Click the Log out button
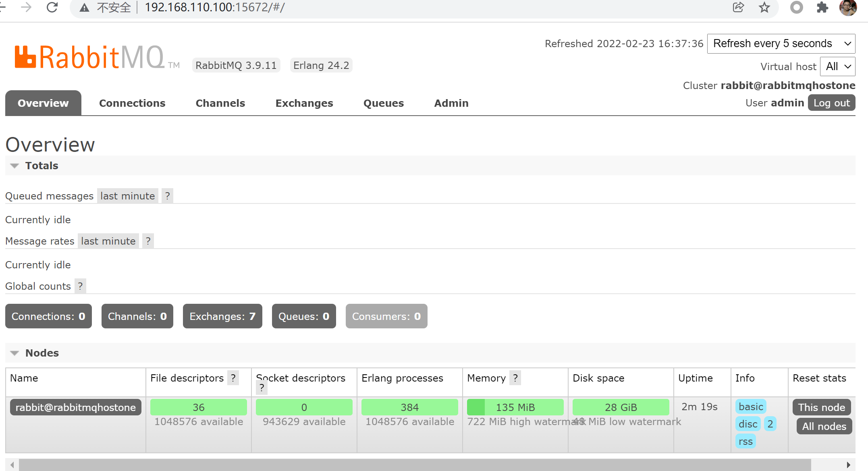Image resolution: width=868 pixels, height=471 pixels. coord(831,103)
